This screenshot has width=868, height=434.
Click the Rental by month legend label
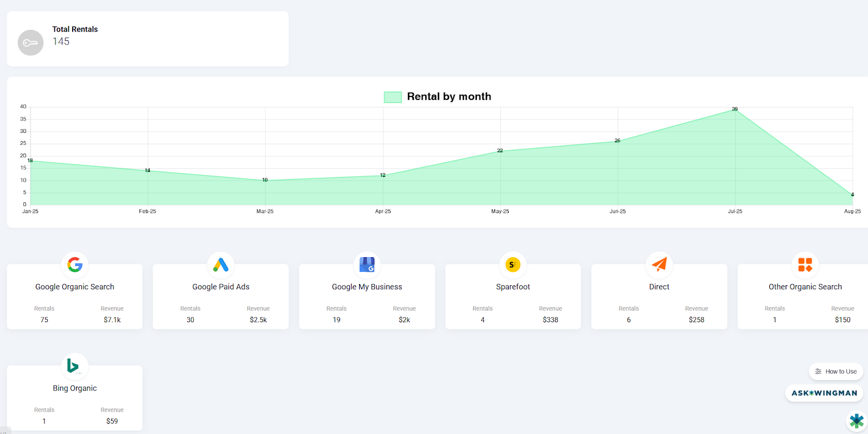point(449,97)
